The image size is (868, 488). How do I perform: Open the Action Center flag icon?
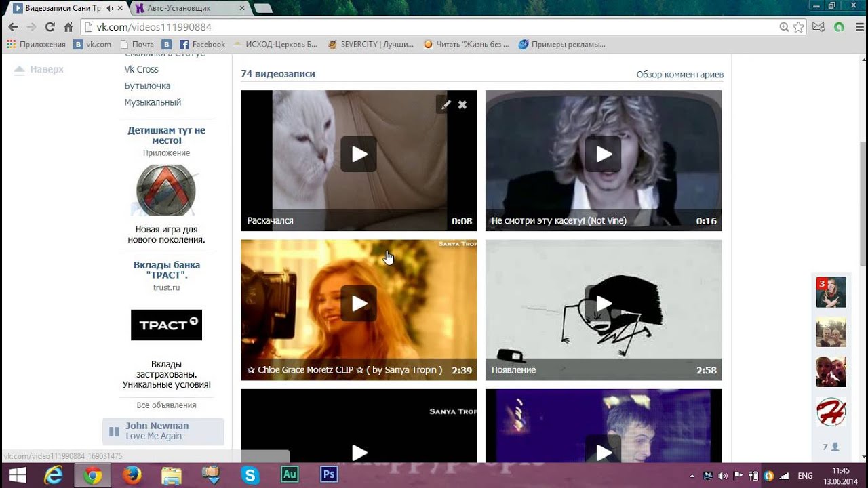(x=738, y=476)
